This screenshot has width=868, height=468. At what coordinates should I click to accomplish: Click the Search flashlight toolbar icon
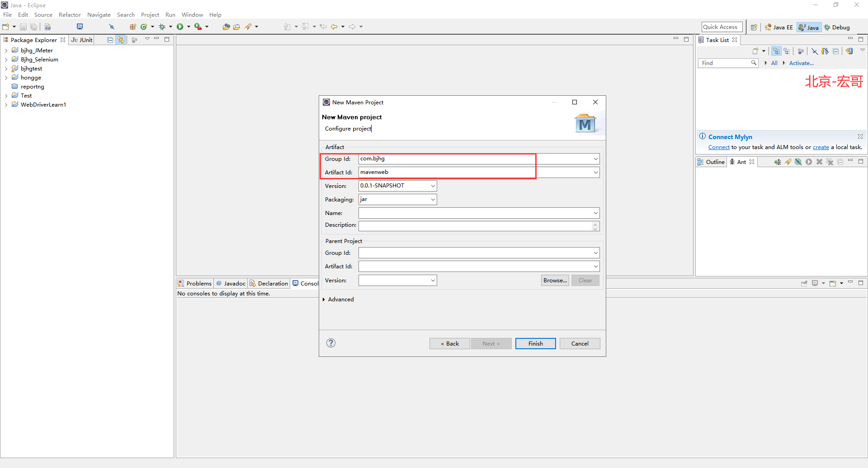click(x=248, y=27)
